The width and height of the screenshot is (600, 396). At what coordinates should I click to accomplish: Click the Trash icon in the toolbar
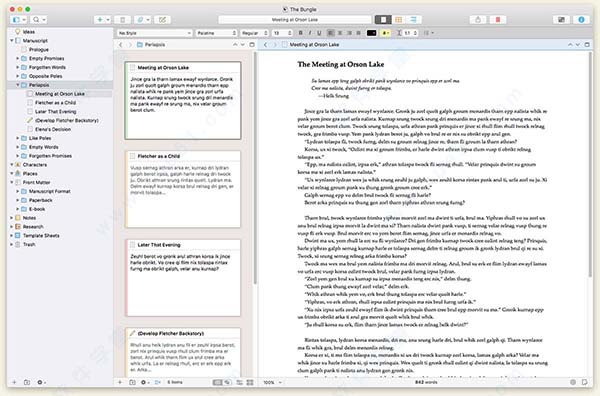point(122,20)
